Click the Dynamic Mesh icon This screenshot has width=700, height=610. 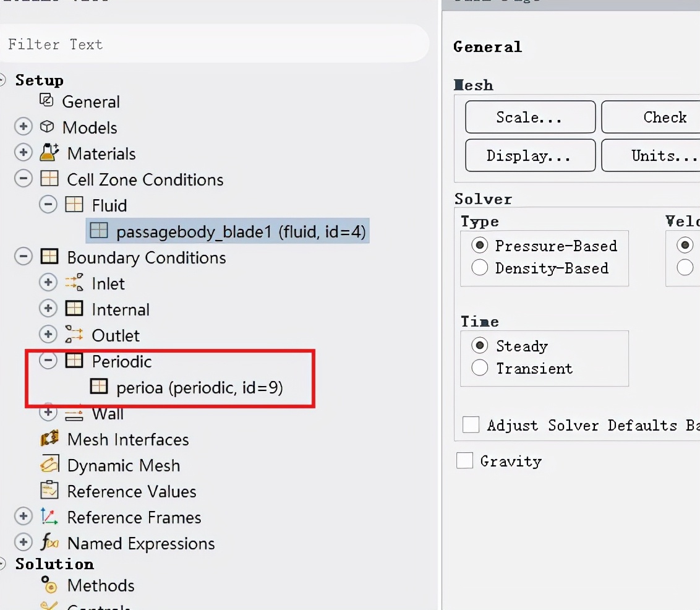pos(49,465)
